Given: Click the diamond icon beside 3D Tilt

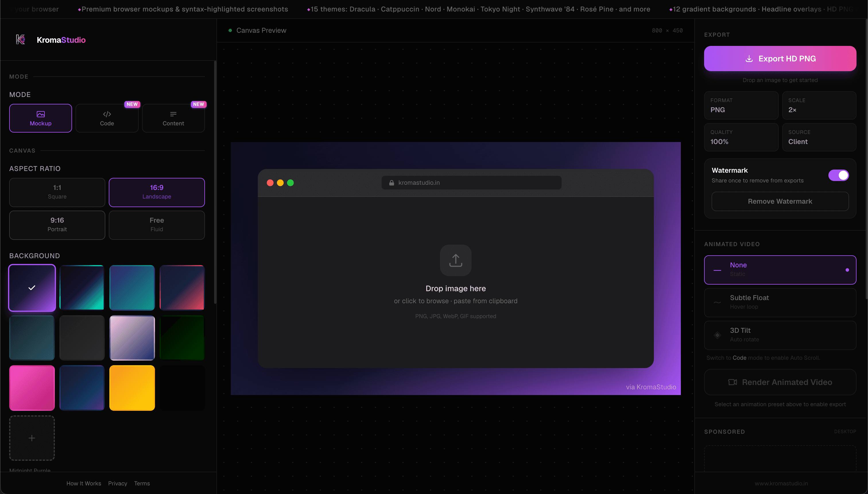Looking at the screenshot, I should [717, 335].
